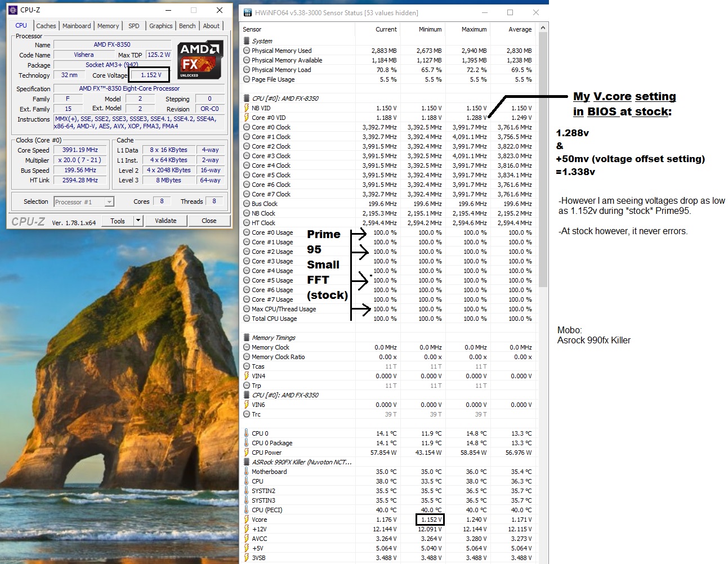The height and width of the screenshot is (564, 728).
Task: Click the Average column header in HWiNFO
Action: (512, 29)
